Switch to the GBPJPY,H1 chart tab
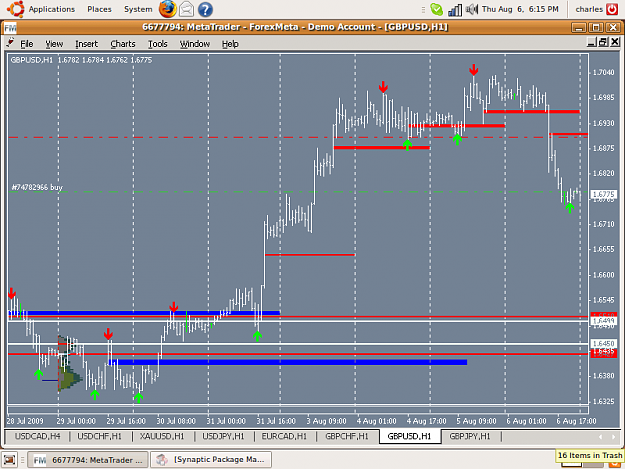This screenshot has width=625, height=469. tap(470, 436)
